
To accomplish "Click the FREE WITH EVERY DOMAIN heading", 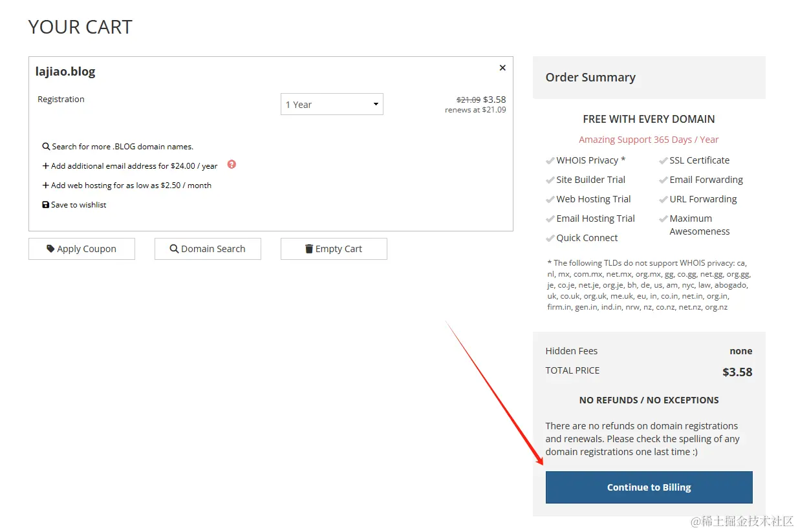I will tap(649, 119).
